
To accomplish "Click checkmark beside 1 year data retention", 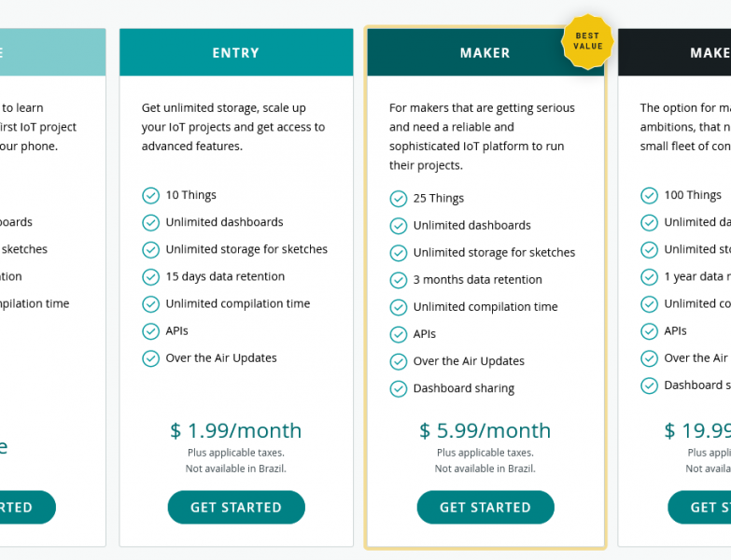I will 649,277.
